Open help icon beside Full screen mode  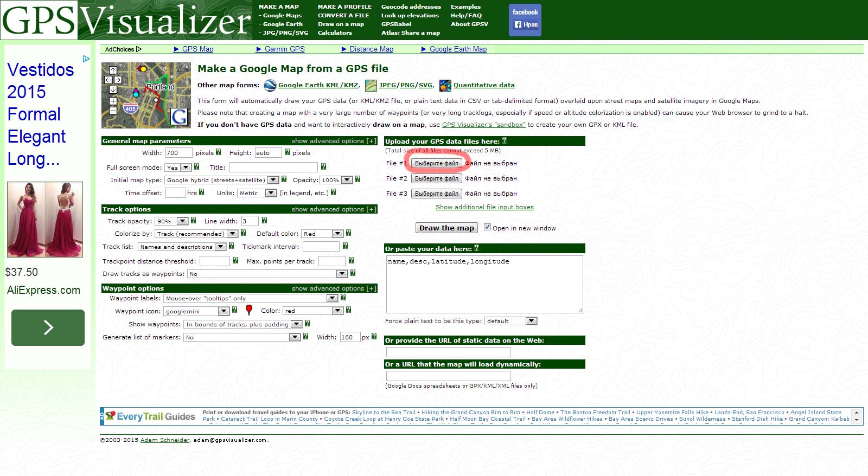(x=196, y=167)
